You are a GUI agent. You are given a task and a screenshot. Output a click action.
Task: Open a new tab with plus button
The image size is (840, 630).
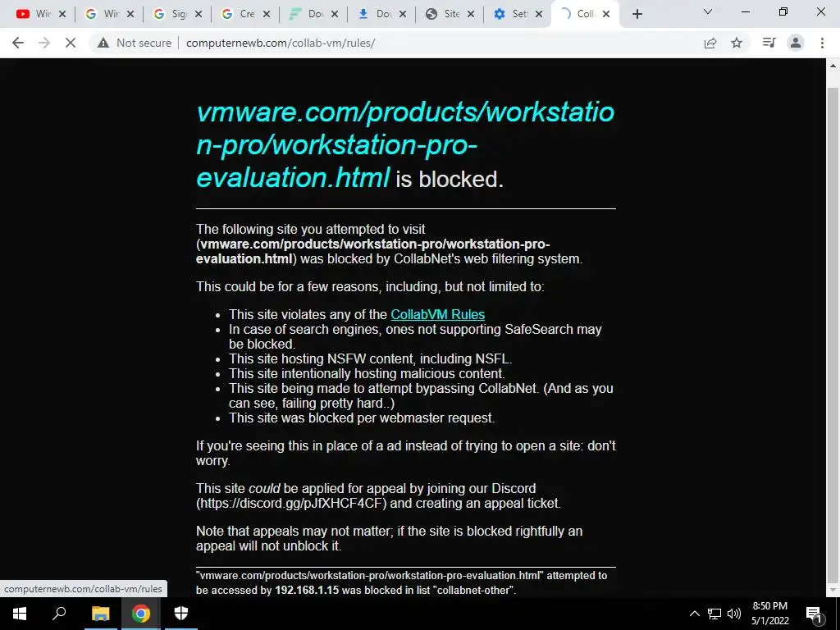pos(637,15)
